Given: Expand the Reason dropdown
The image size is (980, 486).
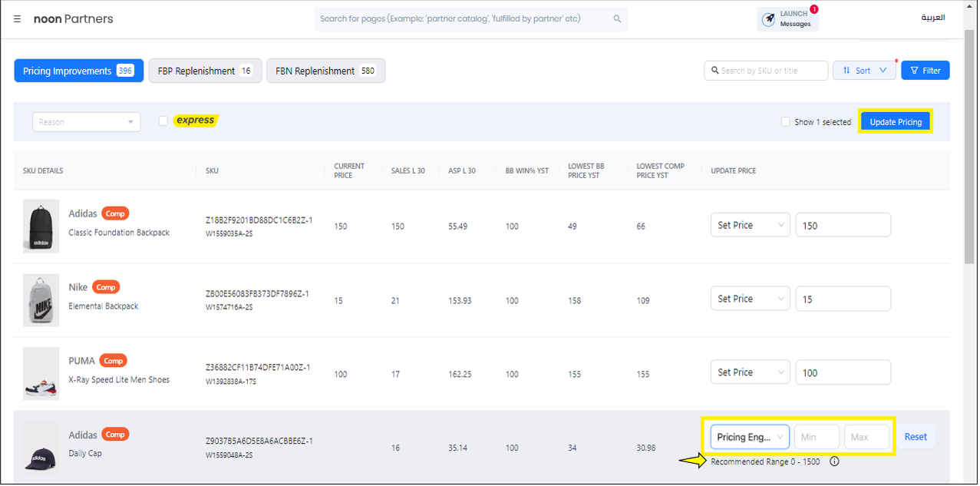Looking at the screenshot, I should click(x=86, y=122).
